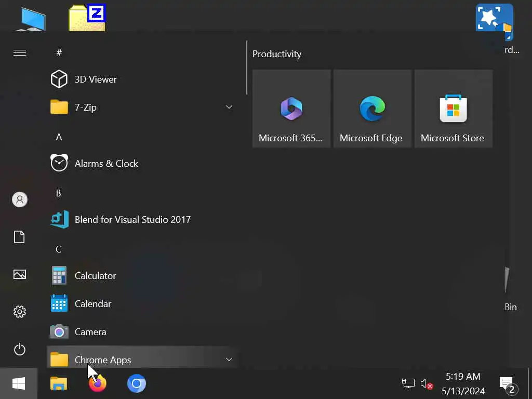Open the Chrome Apps folder
Screen dimensions: 532x399
pyautogui.click(x=142, y=357)
